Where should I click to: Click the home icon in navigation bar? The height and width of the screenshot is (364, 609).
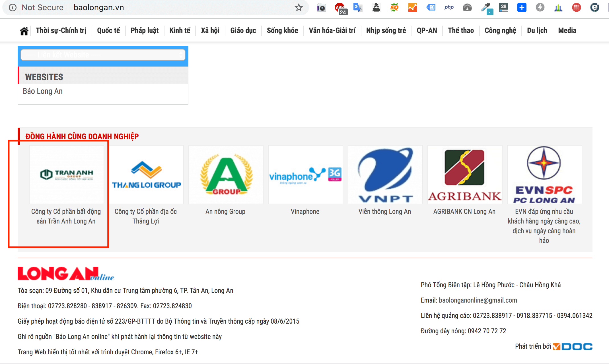pos(24,31)
